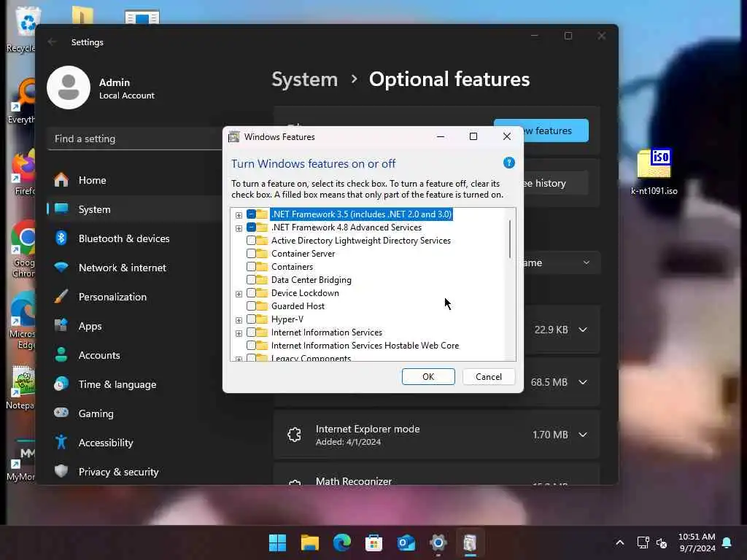Viewport: 747px width, 560px height.
Task: Open Microsoft Store from the taskbar
Action: (x=373, y=542)
